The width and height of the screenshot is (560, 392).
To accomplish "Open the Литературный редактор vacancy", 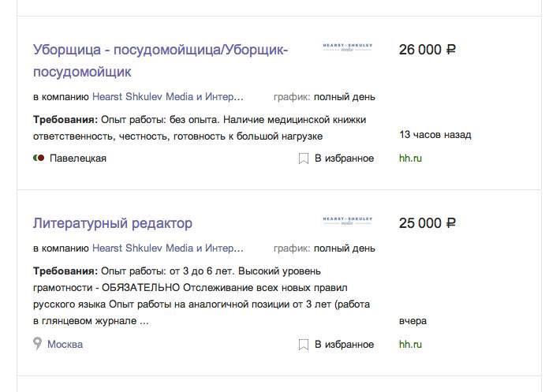I will 113,223.
